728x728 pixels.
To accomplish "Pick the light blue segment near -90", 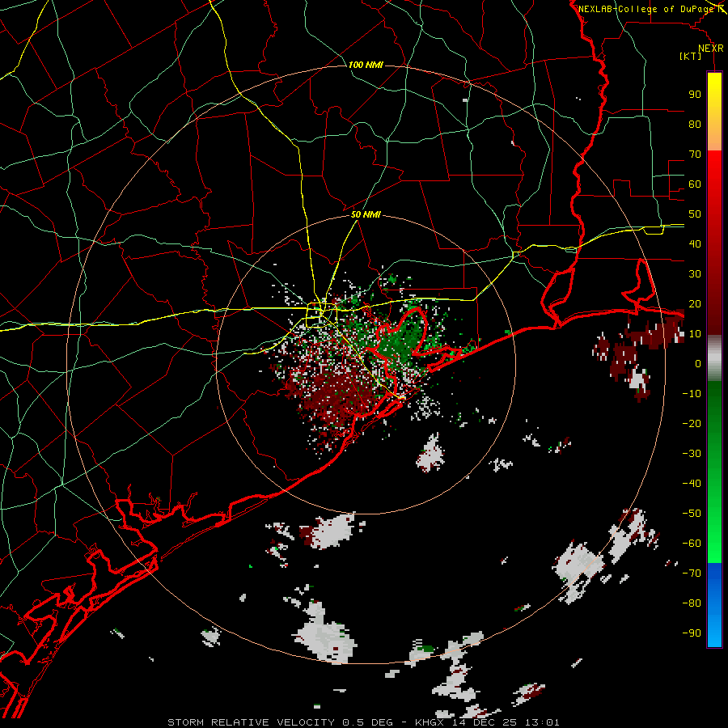I will click(x=714, y=632).
